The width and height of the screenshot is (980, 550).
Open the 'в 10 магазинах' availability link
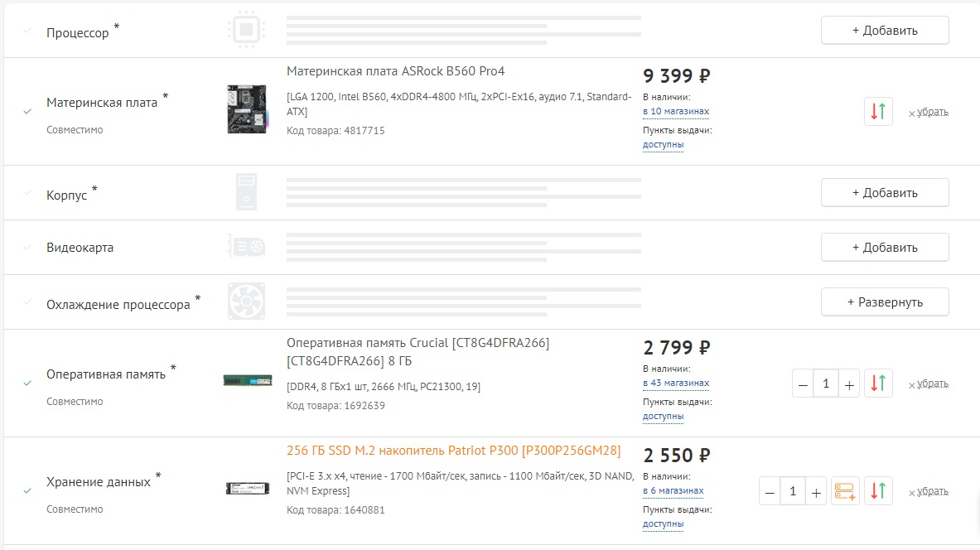676,111
